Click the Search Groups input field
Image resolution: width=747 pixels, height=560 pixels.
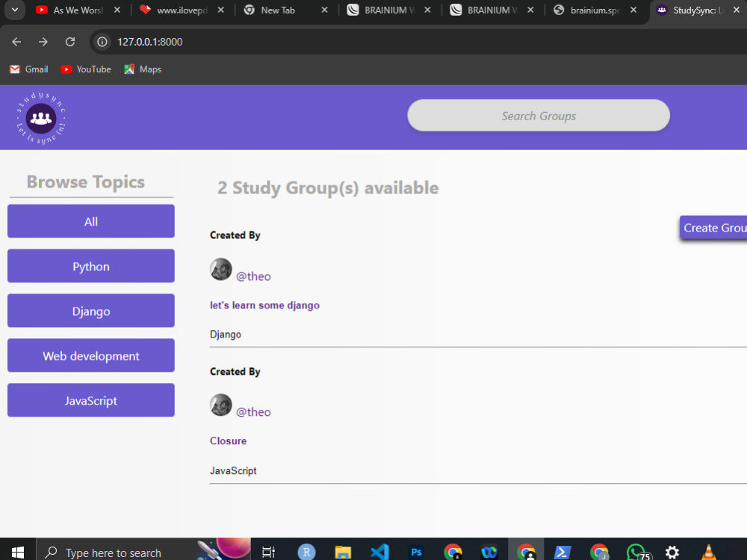[539, 116]
